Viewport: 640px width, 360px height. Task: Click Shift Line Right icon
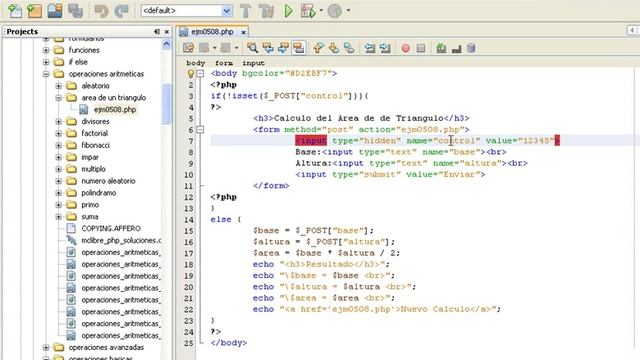[x=385, y=48]
